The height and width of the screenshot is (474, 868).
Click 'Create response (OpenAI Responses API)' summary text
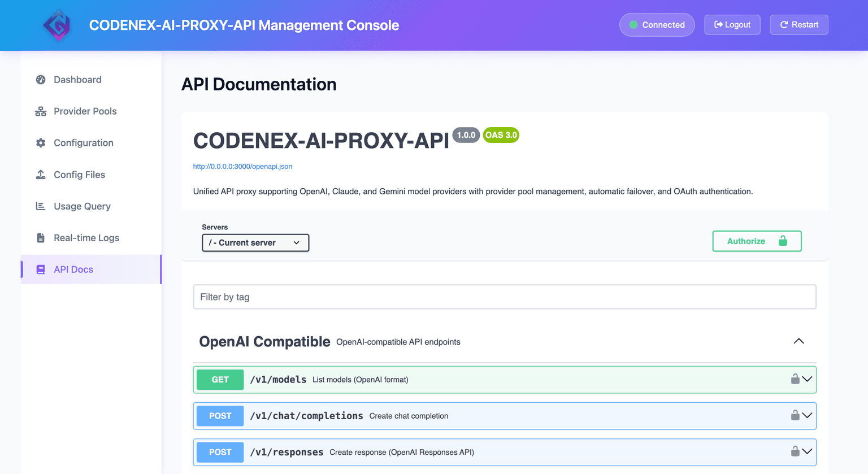click(x=402, y=452)
